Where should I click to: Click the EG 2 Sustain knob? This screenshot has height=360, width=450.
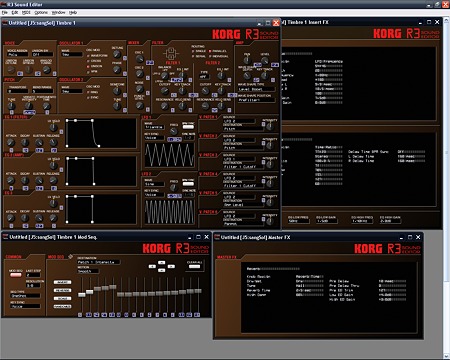39,180
